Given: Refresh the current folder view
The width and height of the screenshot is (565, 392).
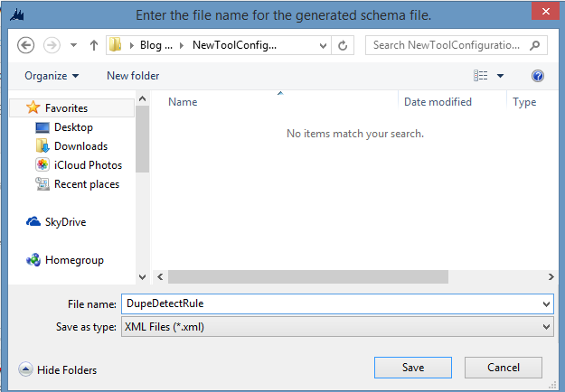Looking at the screenshot, I should (343, 45).
